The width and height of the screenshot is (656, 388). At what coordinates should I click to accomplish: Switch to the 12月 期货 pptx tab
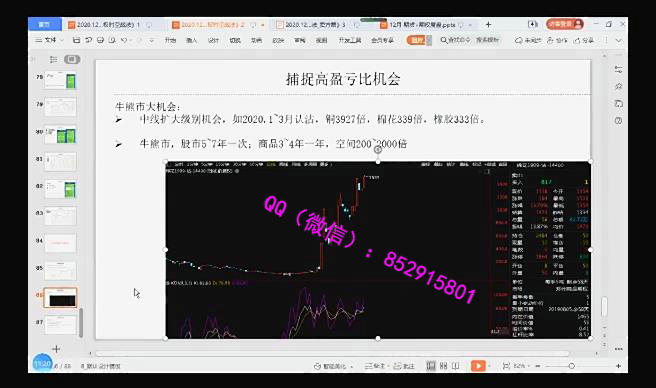pyautogui.click(x=423, y=25)
